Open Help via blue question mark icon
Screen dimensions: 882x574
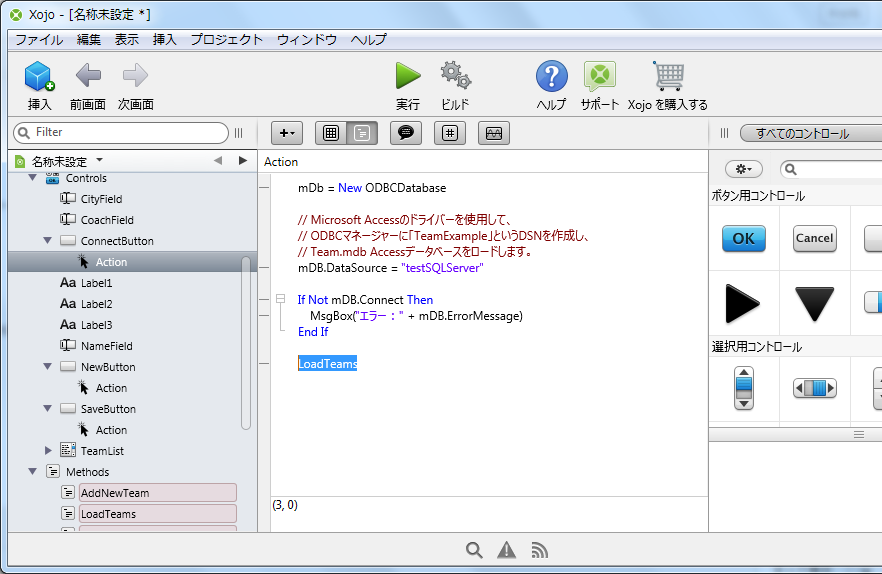[x=551, y=76]
